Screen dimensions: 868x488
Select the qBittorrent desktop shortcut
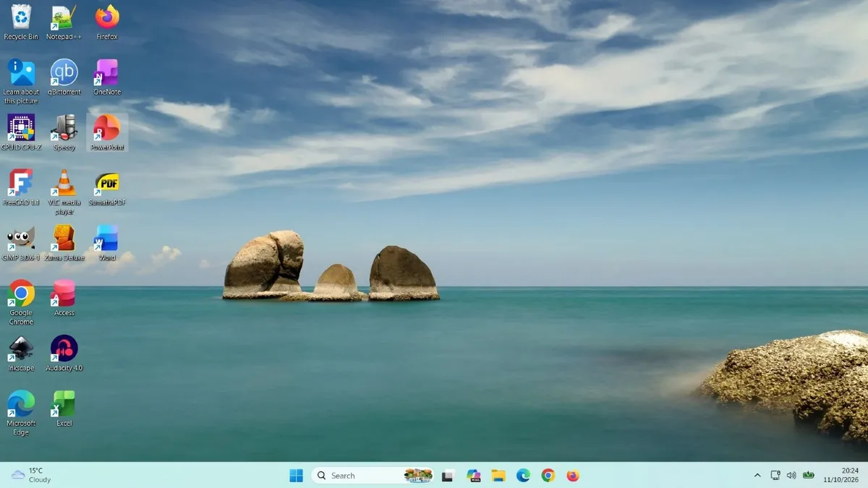(64, 77)
